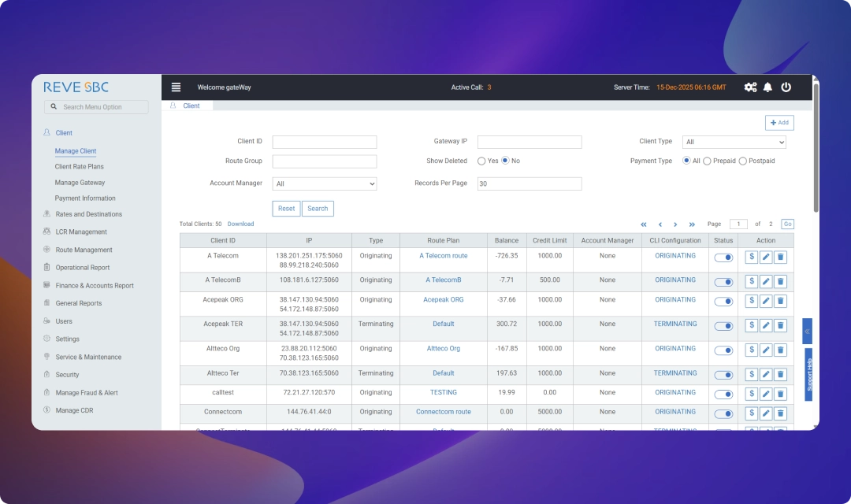Open the Account Manager dropdown
851x504 pixels.
[325, 183]
